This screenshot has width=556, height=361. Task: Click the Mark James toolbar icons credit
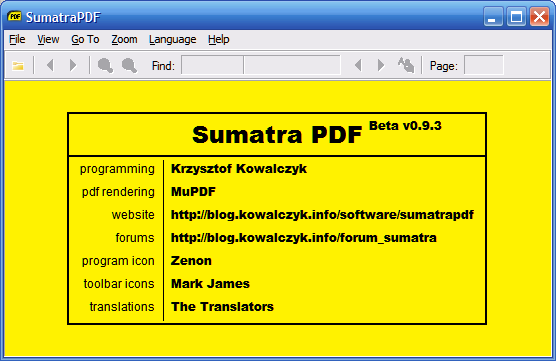click(210, 284)
